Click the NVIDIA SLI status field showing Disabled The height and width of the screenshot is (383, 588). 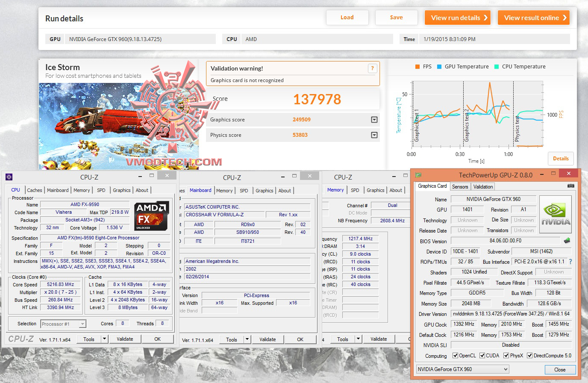(x=511, y=345)
